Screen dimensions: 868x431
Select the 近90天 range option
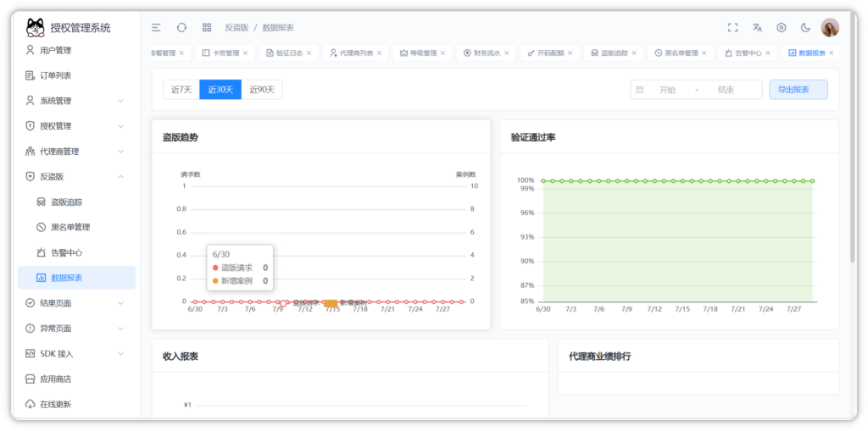click(262, 90)
